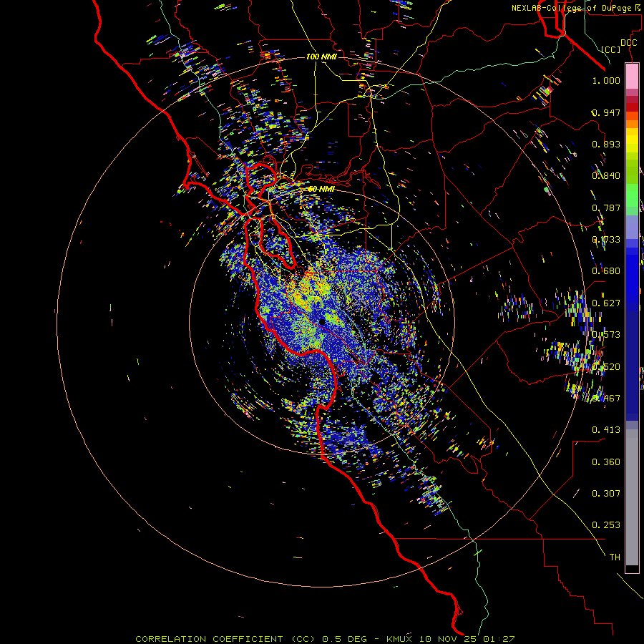The image size is (644, 644).
Task: Click the 0.947 color scale label
Action: click(x=606, y=112)
